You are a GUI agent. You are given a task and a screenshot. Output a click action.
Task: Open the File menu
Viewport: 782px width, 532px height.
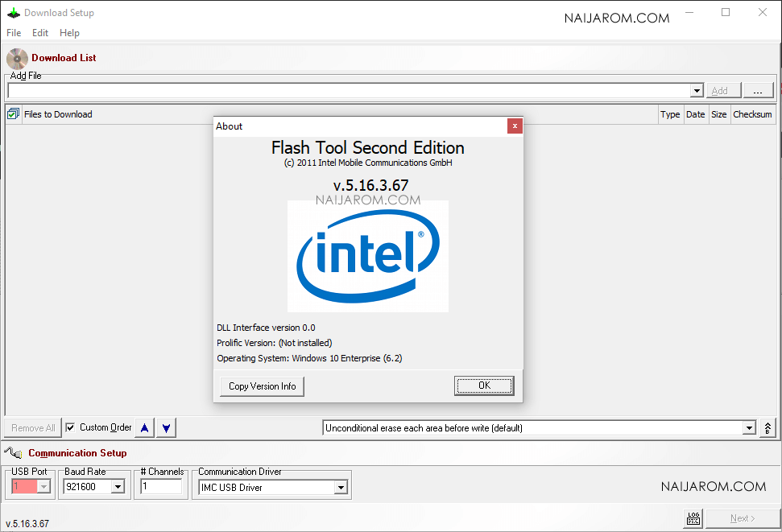point(14,33)
